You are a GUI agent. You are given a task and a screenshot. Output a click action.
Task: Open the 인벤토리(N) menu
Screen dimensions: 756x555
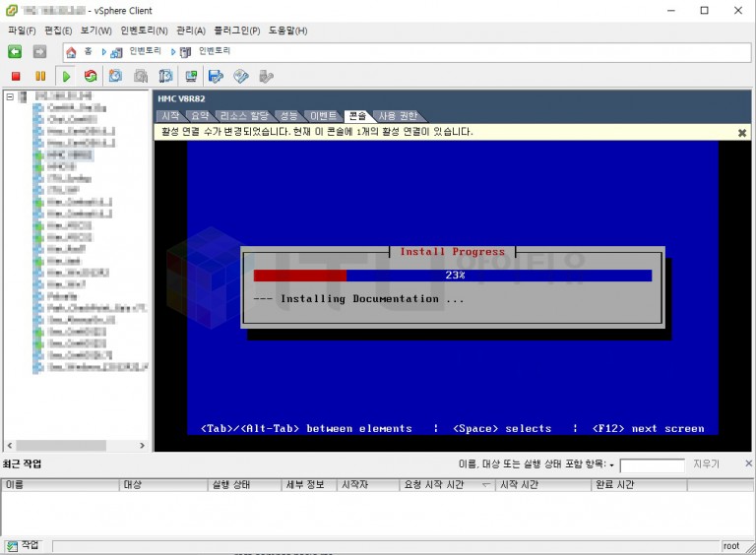pyautogui.click(x=144, y=31)
